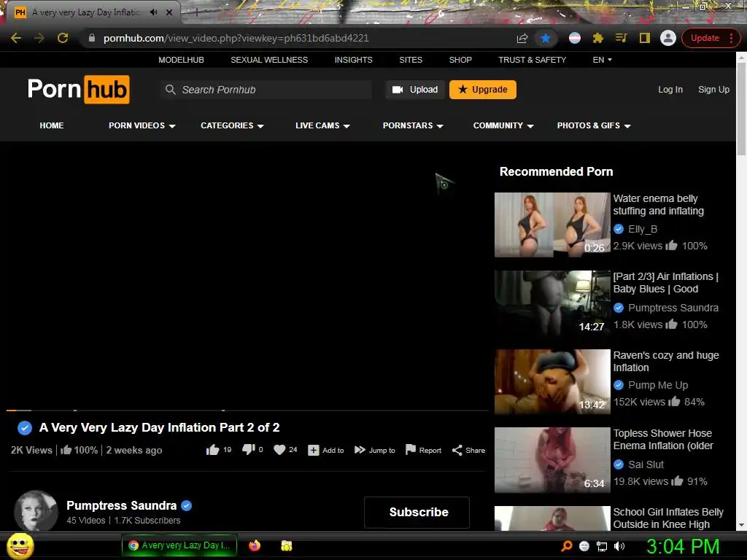Open the SITES menu item
The image size is (747, 560).
[x=411, y=60]
